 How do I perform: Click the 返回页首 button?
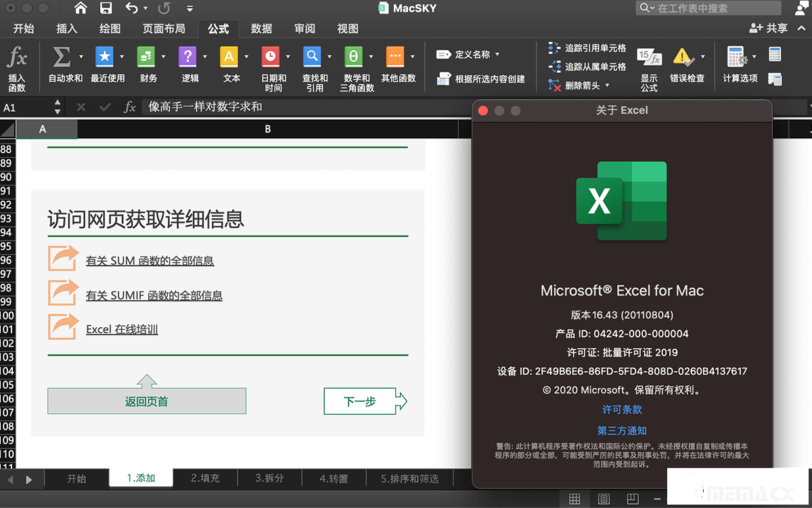(146, 402)
